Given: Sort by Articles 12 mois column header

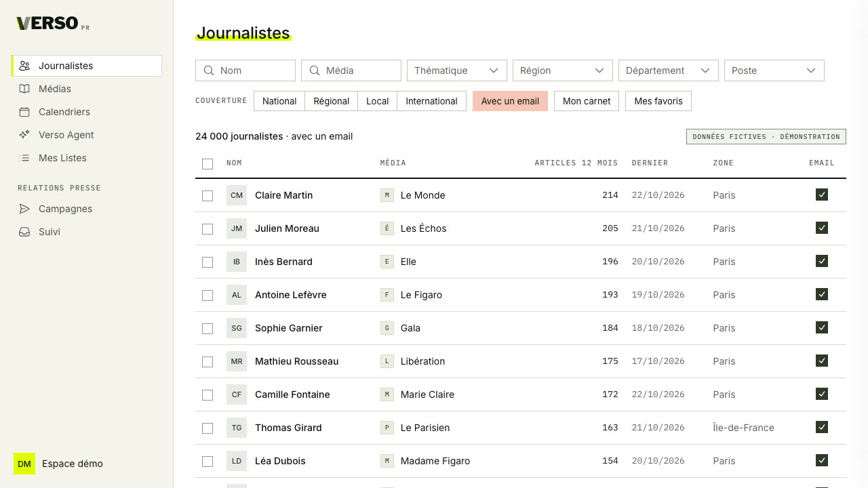Looking at the screenshot, I should tap(576, 163).
